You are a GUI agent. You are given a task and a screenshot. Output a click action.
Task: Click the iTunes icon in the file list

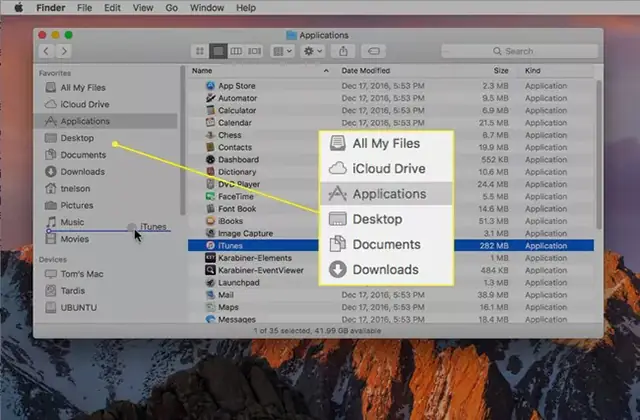click(x=210, y=245)
